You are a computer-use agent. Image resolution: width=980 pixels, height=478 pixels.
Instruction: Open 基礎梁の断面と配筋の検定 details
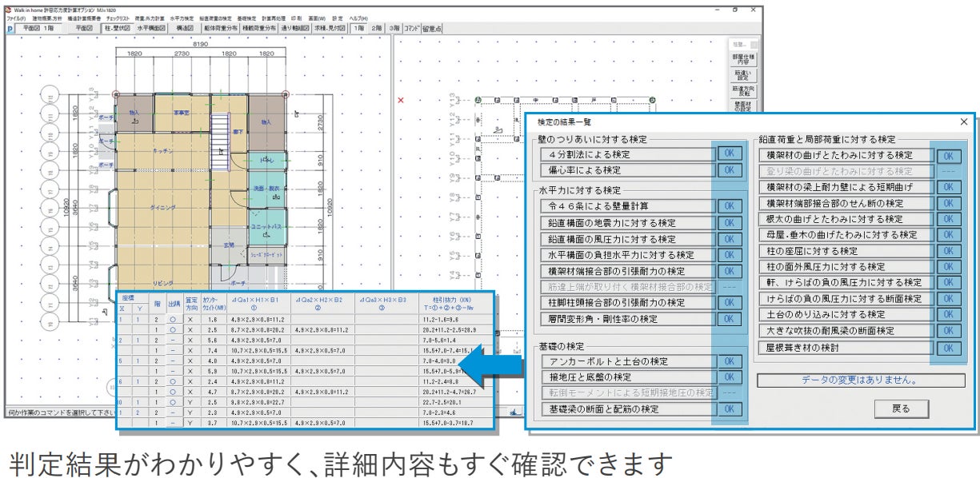coord(626,409)
